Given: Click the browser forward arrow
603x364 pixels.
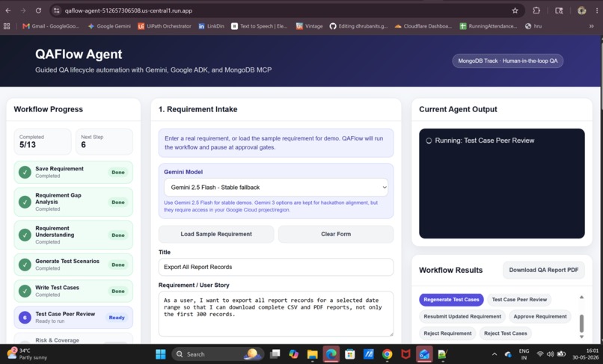Looking at the screenshot, I should point(23,10).
